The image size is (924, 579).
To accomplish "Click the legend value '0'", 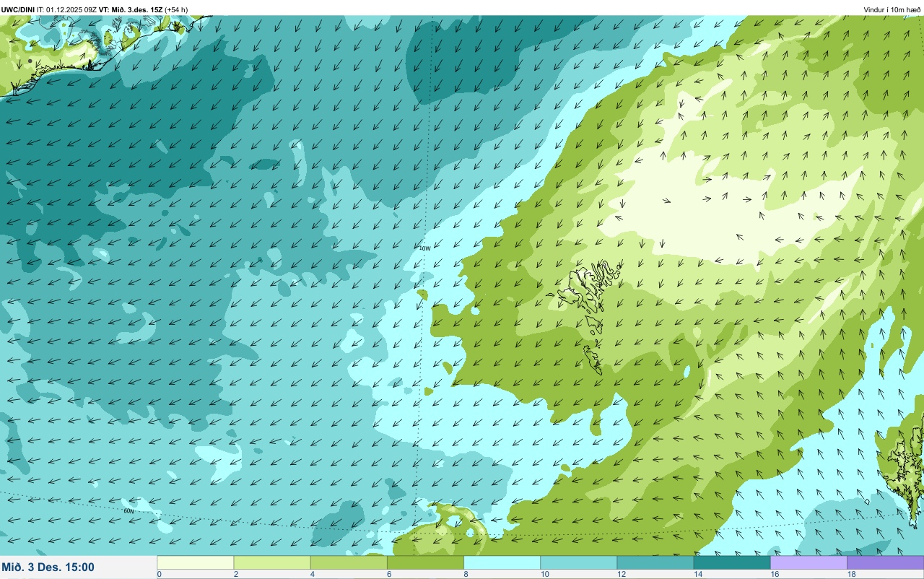I will click(x=159, y=575).
